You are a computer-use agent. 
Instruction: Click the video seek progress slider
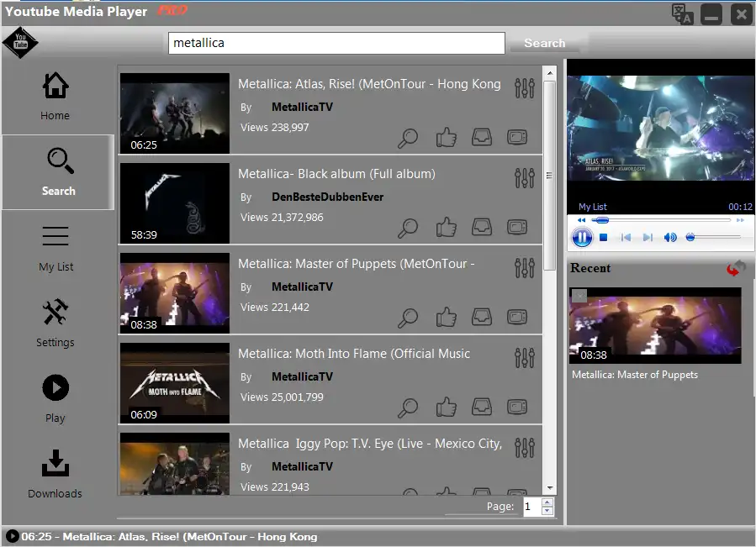pyautogui.click(x=660, y=220)
